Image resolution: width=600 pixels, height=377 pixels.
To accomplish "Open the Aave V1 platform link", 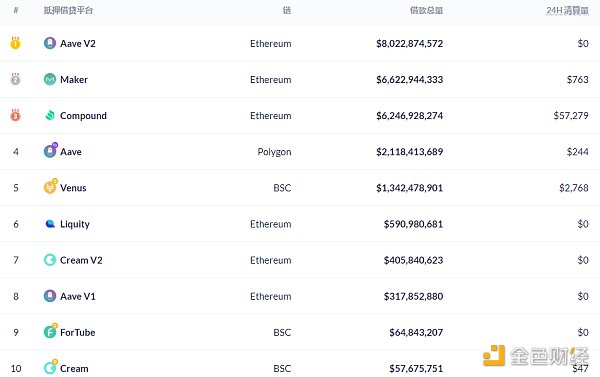I will (x=78, y=296).
